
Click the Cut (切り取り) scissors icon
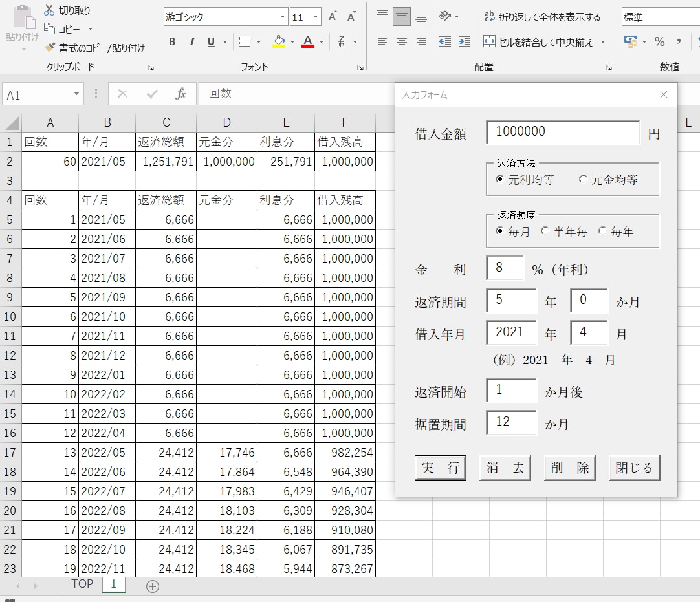pos(49,10)
